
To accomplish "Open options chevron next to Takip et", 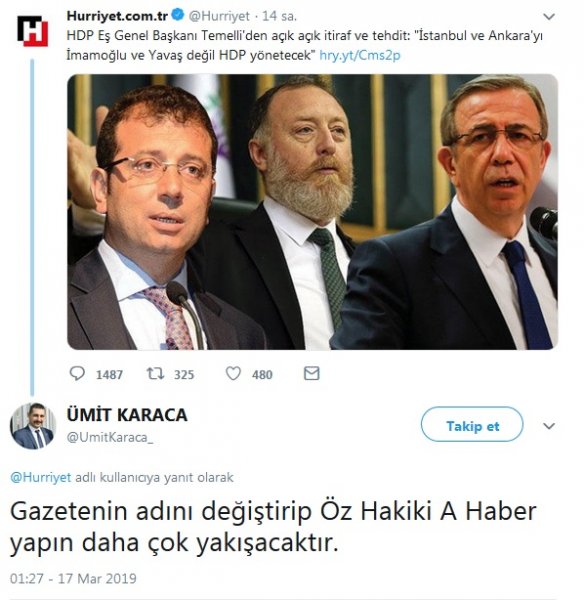I will (x=549, y=426).
